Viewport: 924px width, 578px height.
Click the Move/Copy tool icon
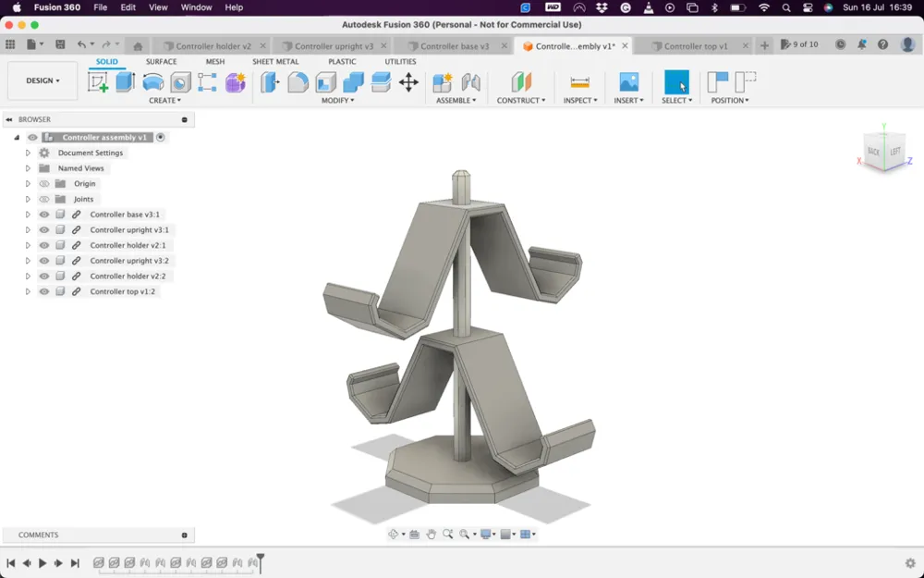[407, 81]
